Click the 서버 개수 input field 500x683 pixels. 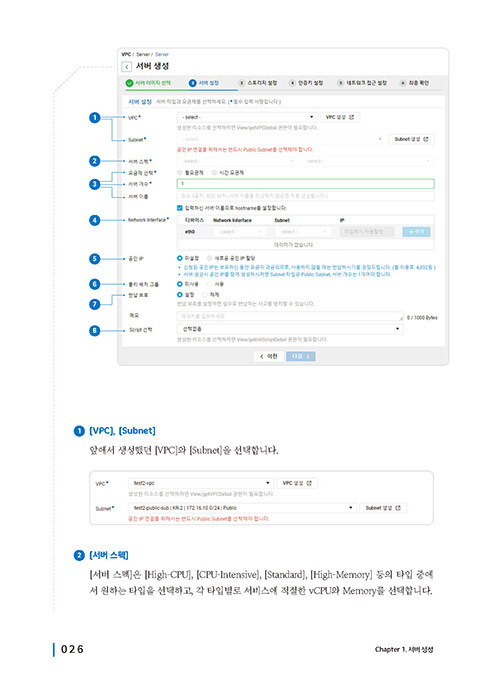(x=305, y=184)
